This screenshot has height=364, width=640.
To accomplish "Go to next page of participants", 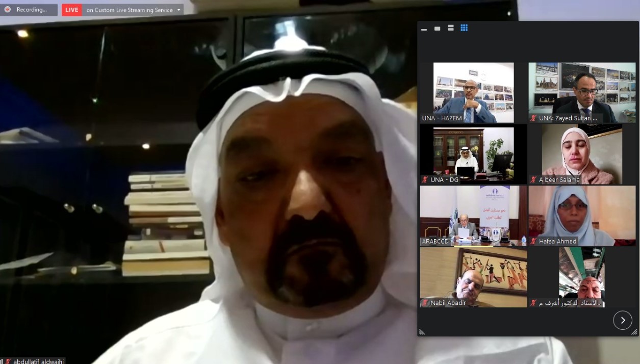I will 622,320.
